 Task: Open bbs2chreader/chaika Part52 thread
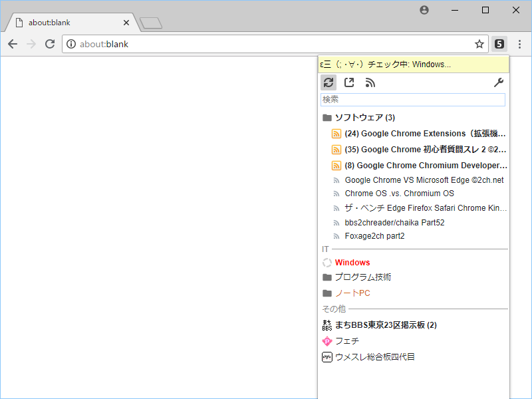tap(394, 223)
